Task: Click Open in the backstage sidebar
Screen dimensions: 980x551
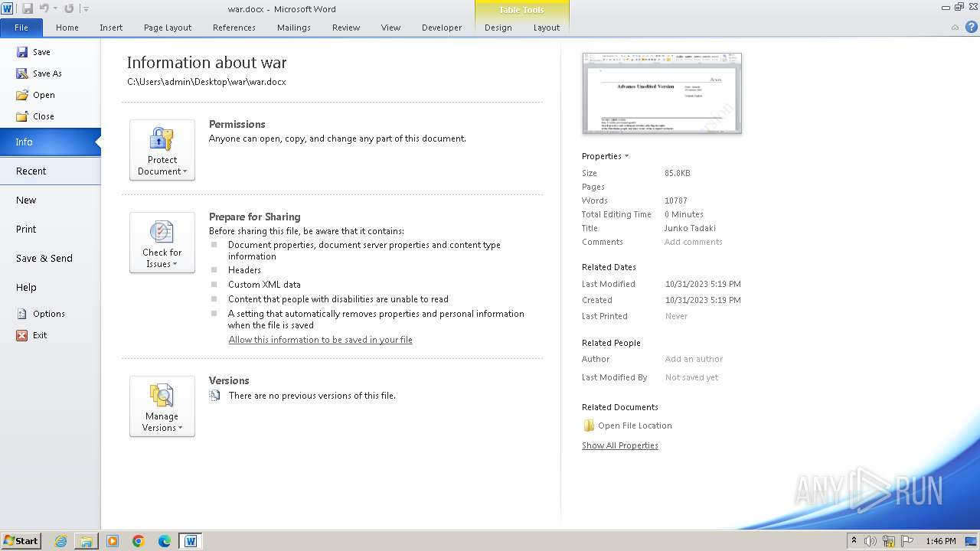Action: (x=35, y=95)
